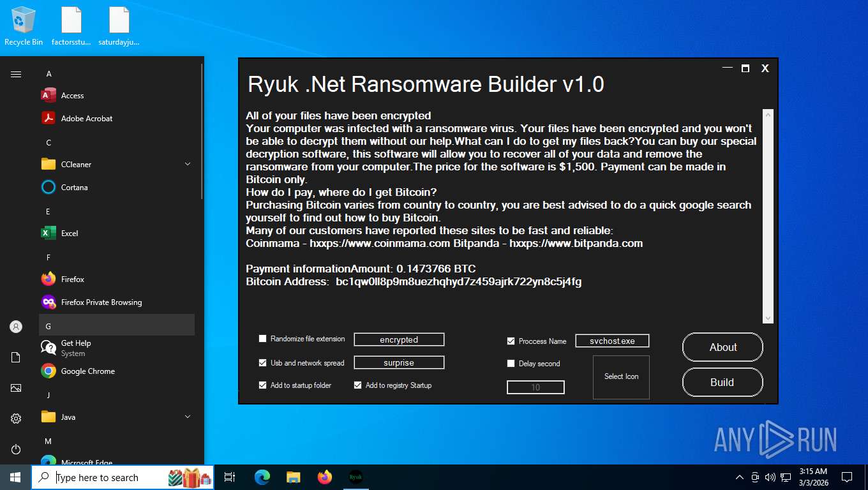This screenshot has width=868, height=490.
Task: Click the Start menu power icon
Action: pos(16,449)
